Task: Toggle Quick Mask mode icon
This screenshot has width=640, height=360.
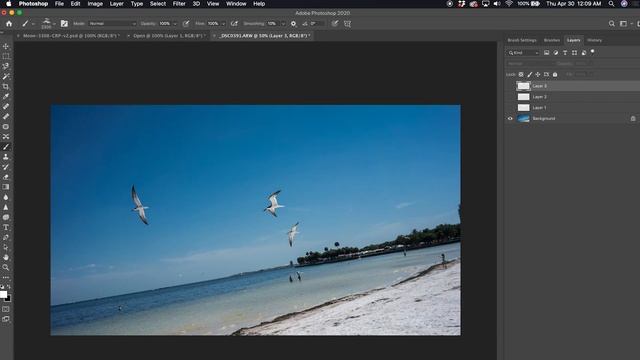Action: (6, 309)
